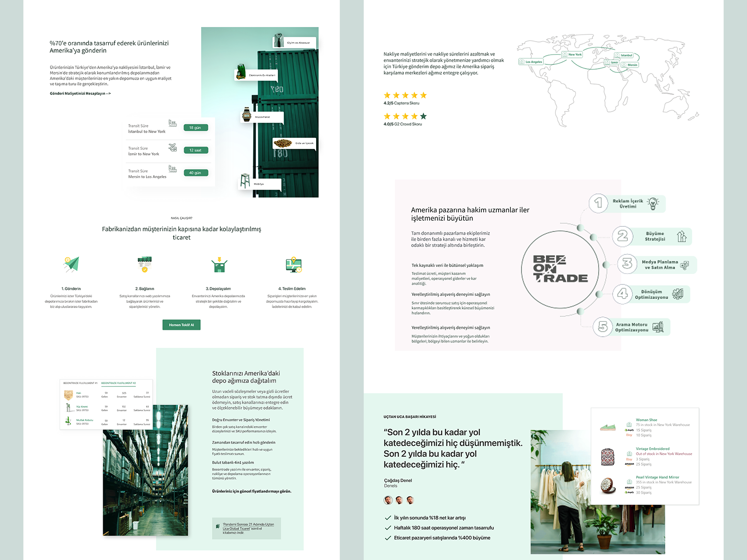Click the Çağdaş Denel author name
The height and width of the screenshot is (560, 747).
pos(398,480)
